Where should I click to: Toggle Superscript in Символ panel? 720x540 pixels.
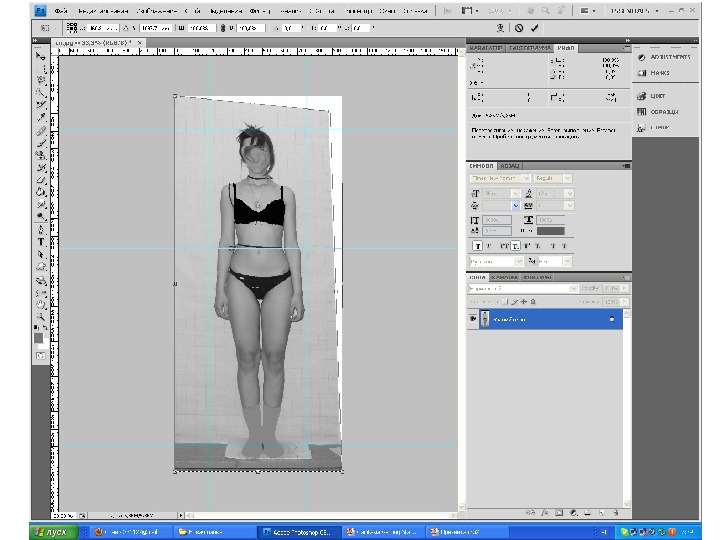[528, 246]
